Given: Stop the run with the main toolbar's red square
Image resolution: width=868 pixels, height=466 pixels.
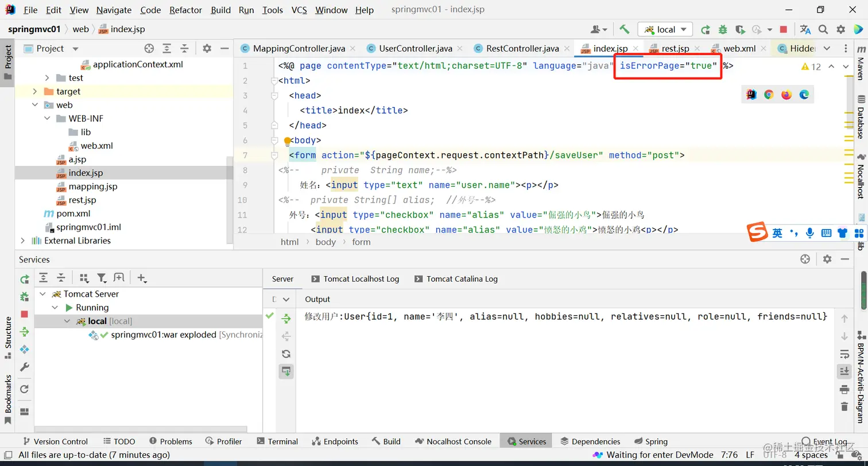Looking at the screenshot, I should click(784, 29).
